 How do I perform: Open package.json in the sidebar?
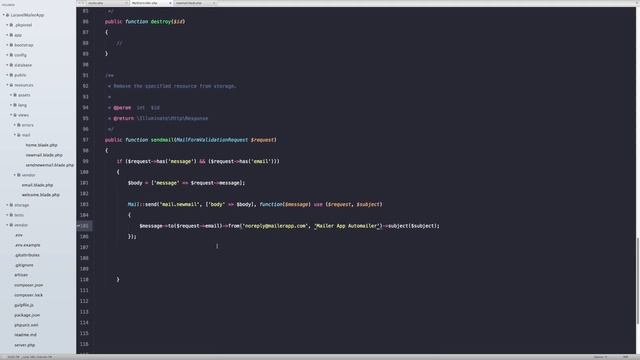point(27,315)
